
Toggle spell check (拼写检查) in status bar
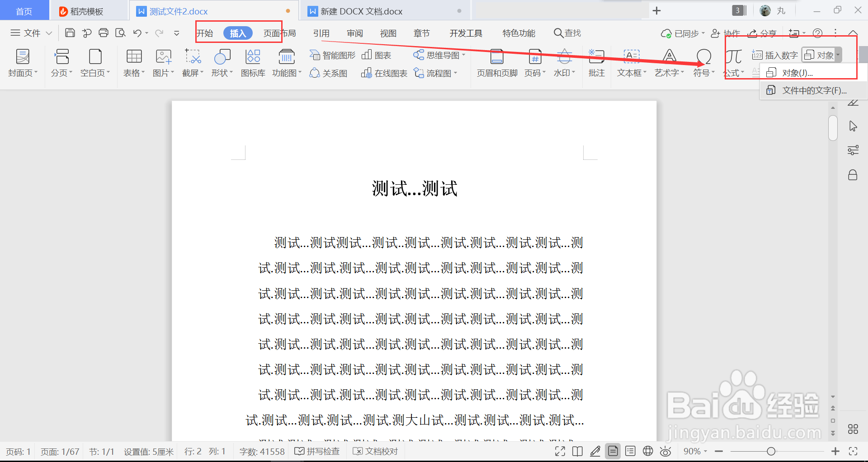(x=317, y=451)
